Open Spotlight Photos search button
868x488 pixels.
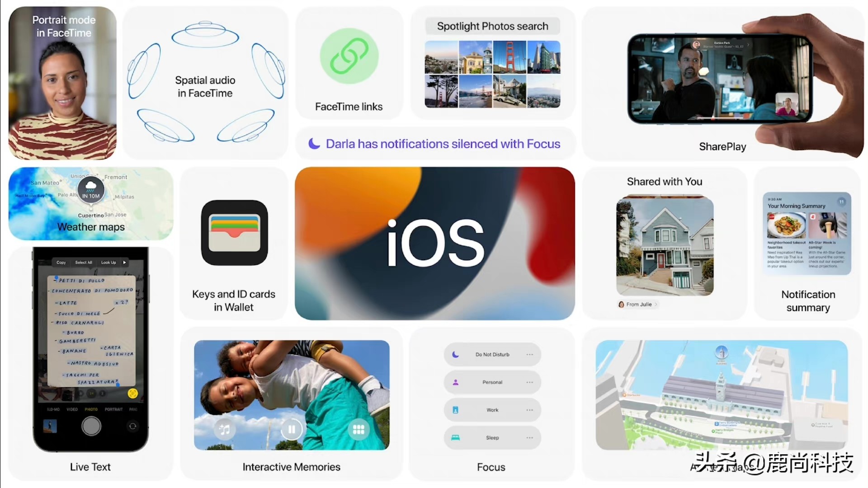(x=492, y=26)
